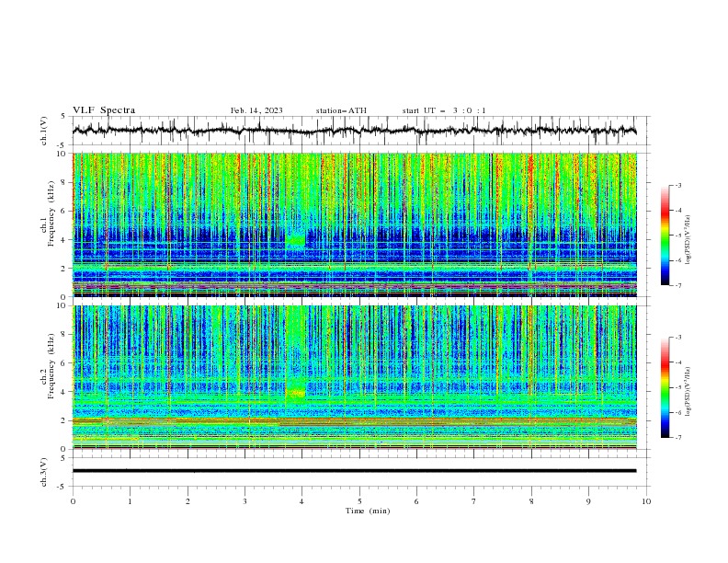Select the date 'Feb. 14, 2023'
This screenshot has height=563, width=728.
tap(256, 110)
